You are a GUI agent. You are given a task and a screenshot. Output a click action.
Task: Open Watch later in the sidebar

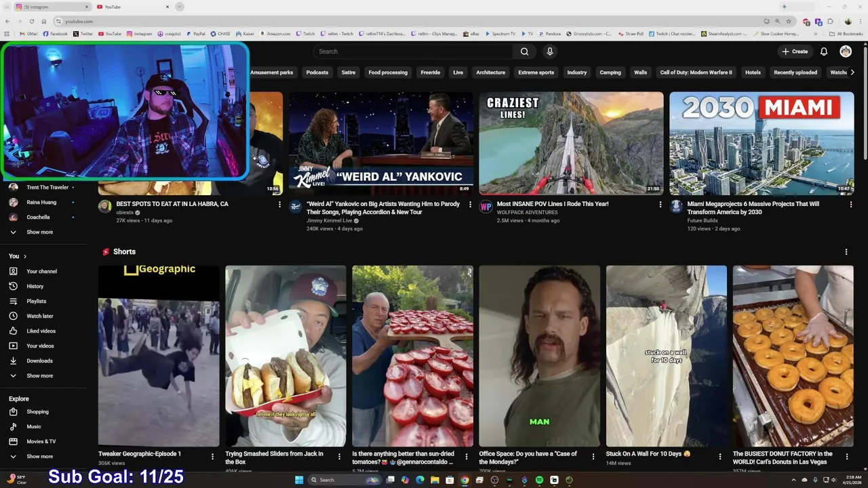39,316
